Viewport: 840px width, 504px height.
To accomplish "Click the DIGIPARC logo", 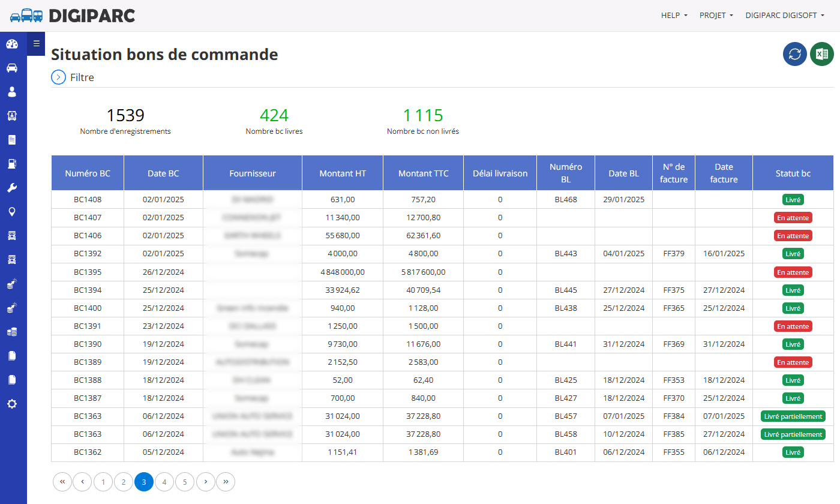I will pyautogui.click(x=73, y=16).
